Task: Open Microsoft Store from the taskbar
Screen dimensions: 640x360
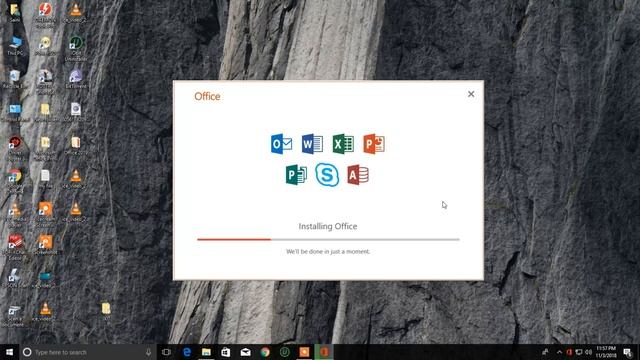Action: coord(226,352)
